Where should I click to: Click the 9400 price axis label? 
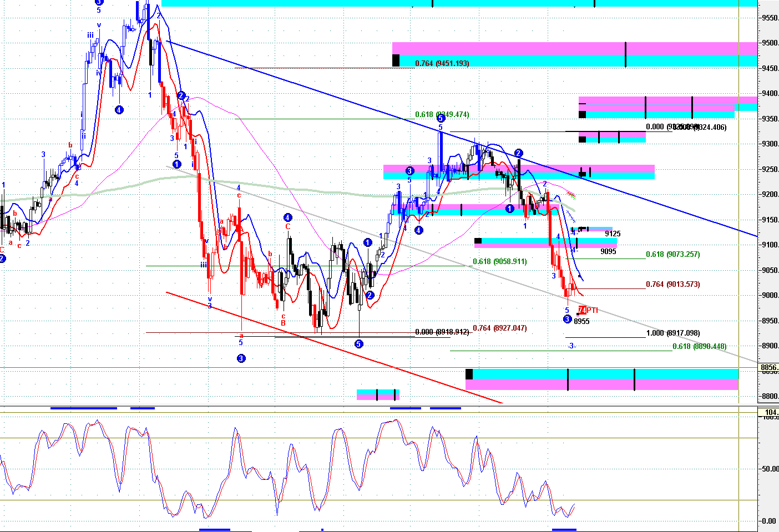pyautogui.click(x=770, y=93)
